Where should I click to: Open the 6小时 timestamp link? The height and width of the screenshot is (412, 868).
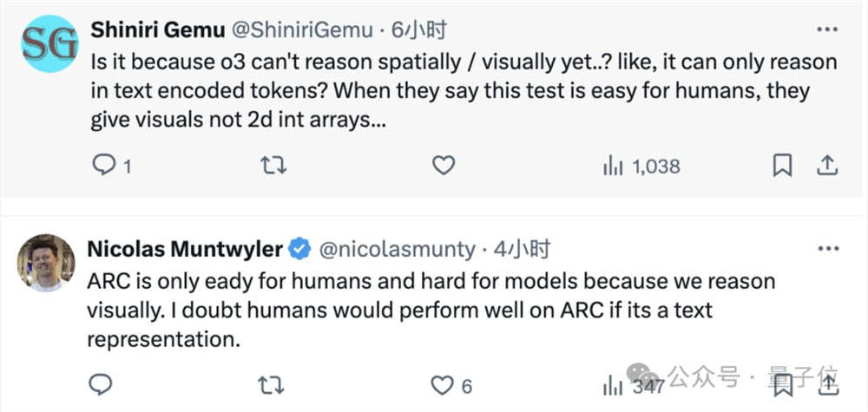click(419, 30)
